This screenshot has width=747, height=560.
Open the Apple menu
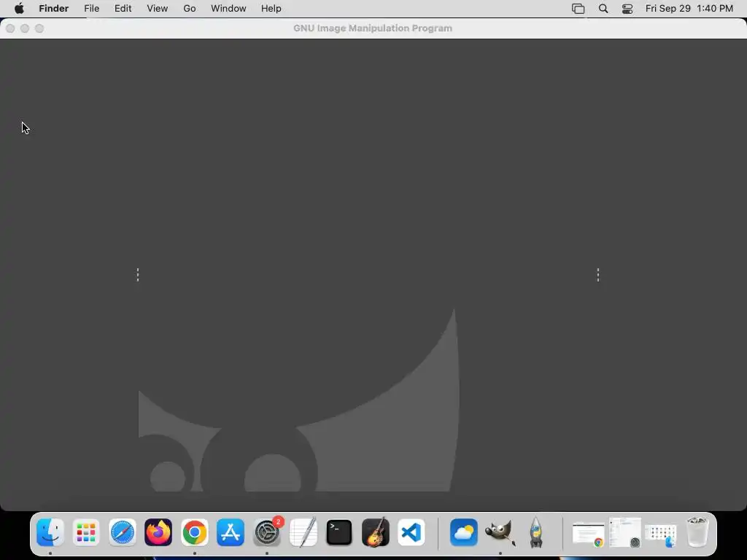19,8
